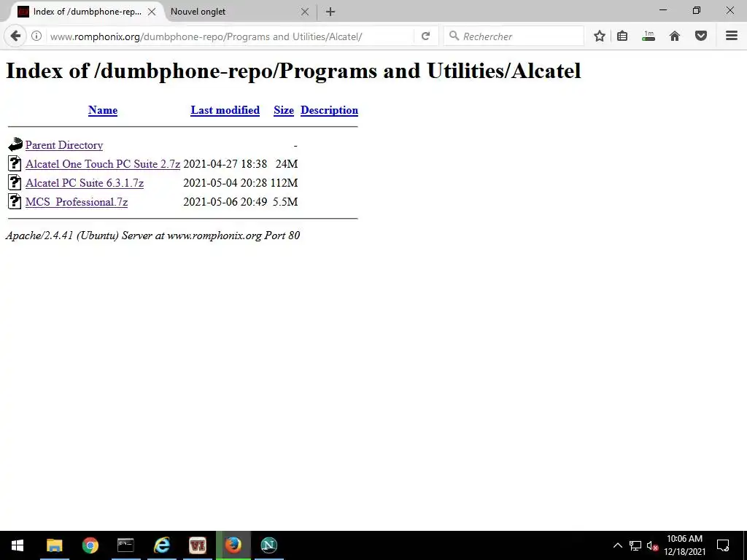The image size is (747, 560).
Task: Download Alcatel One Touch PC Suite 2.7z
Action: [x=103, y=164]
